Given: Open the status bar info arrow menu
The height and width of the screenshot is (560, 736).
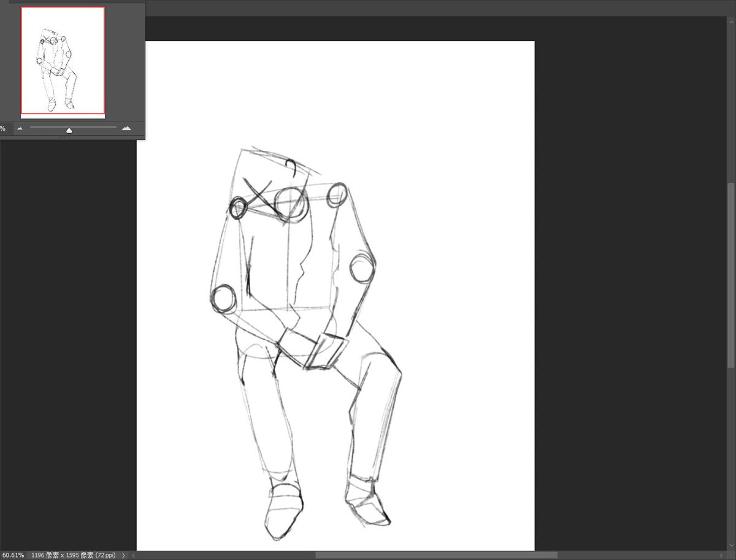Looking at the screenshot, I should point(123,555).
